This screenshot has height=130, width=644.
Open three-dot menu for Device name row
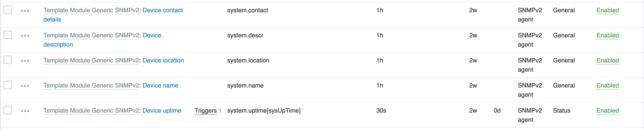pyautogui.click(x=25, y=86)
